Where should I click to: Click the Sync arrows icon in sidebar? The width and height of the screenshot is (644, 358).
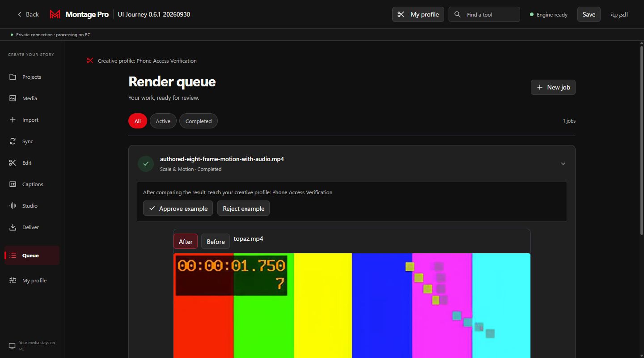coord(13,141)
